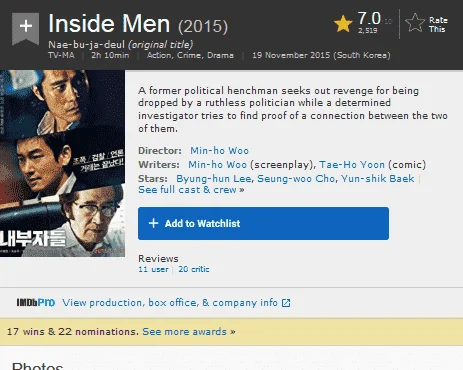Open the 2,519 ratings count
463x370 pixels.
tap(368, 31)
